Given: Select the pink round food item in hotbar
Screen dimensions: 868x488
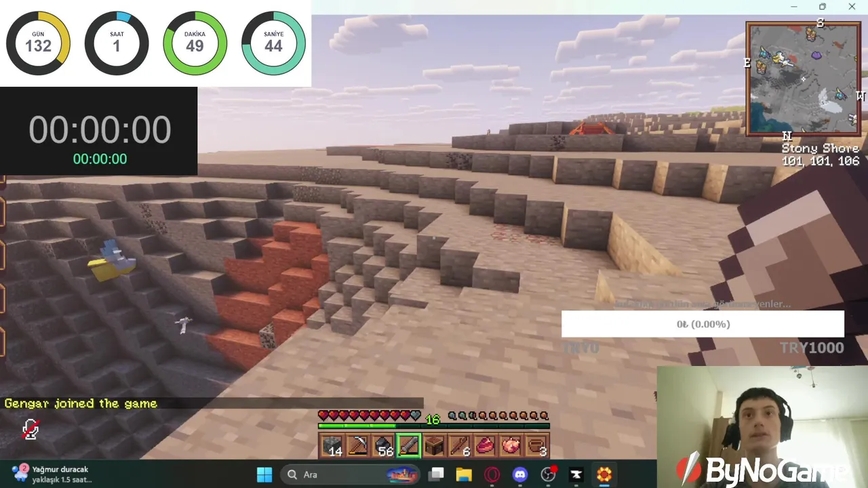Looking at the screenshot, I should click(x=509, y=446).
